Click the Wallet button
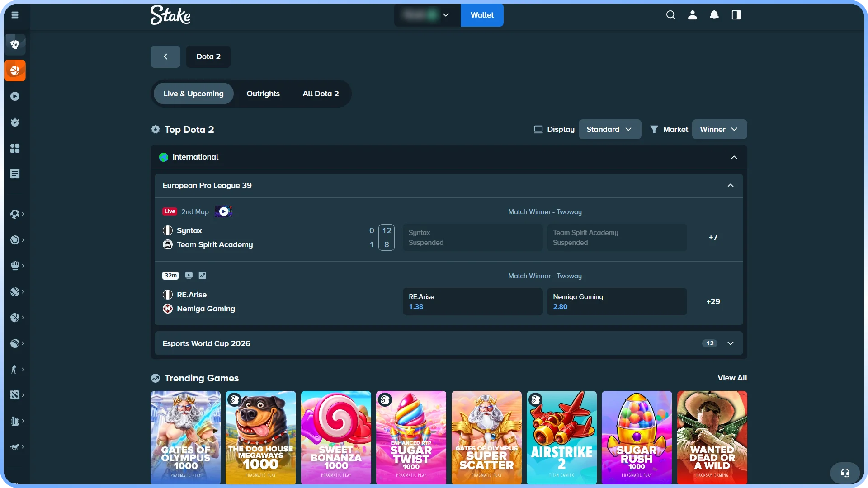 482,15
